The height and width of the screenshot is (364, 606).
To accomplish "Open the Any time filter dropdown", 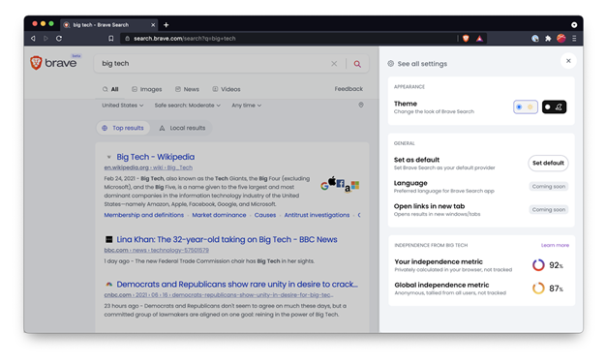I will [247, 106].
